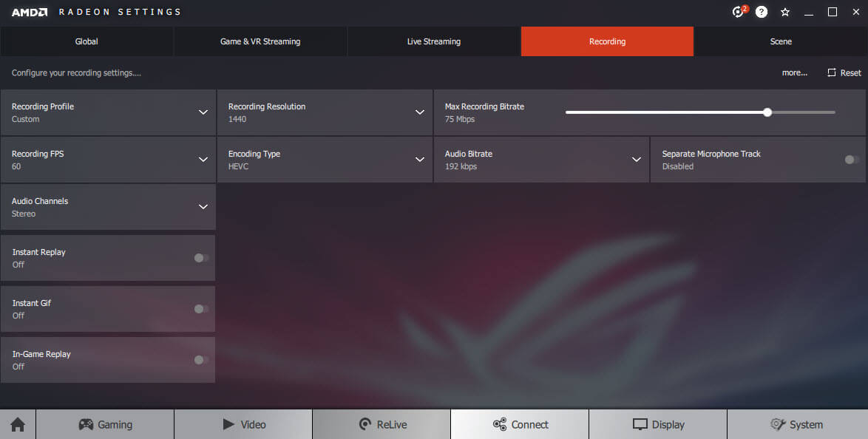Open the Video section
The width and height of the screenshot is (868, 439).
tap(243, 425)
